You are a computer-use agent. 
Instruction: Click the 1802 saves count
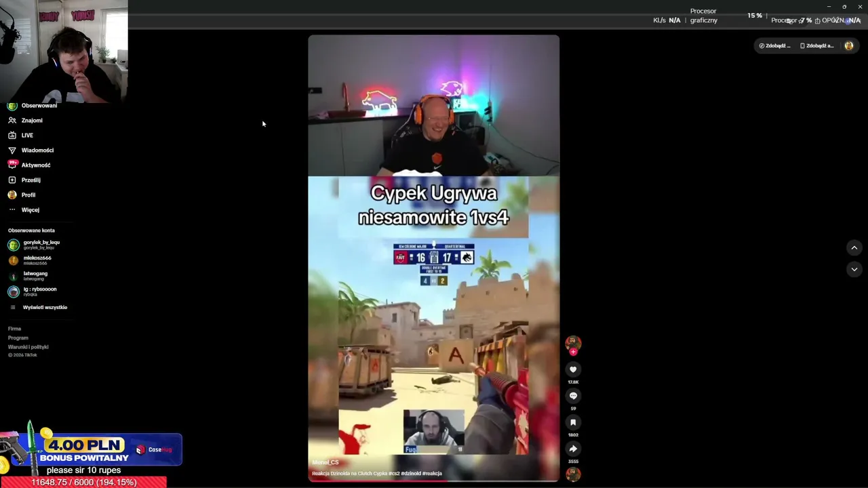tap(573, 435)
